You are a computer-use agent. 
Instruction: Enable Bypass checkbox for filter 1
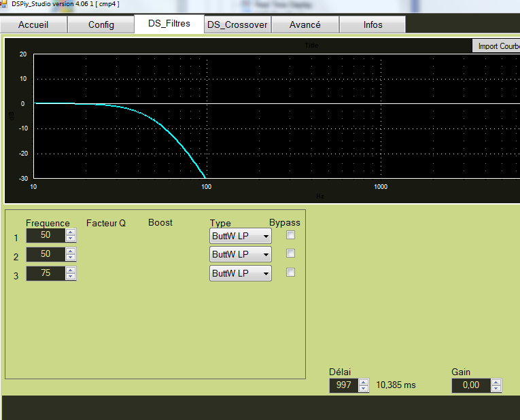pyautogui.click(x=290, y=235)
